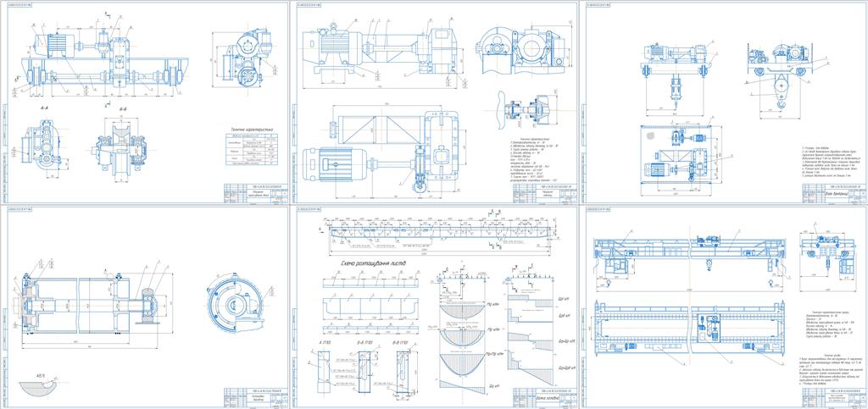Click the A-A section label on first sheet
868x409 pixels.
[40, 110]
